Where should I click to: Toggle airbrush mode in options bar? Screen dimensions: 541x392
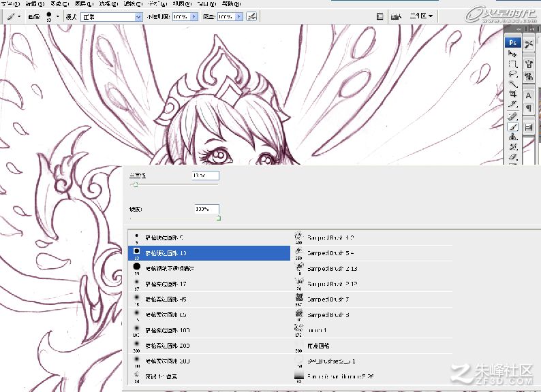(251, 16)
